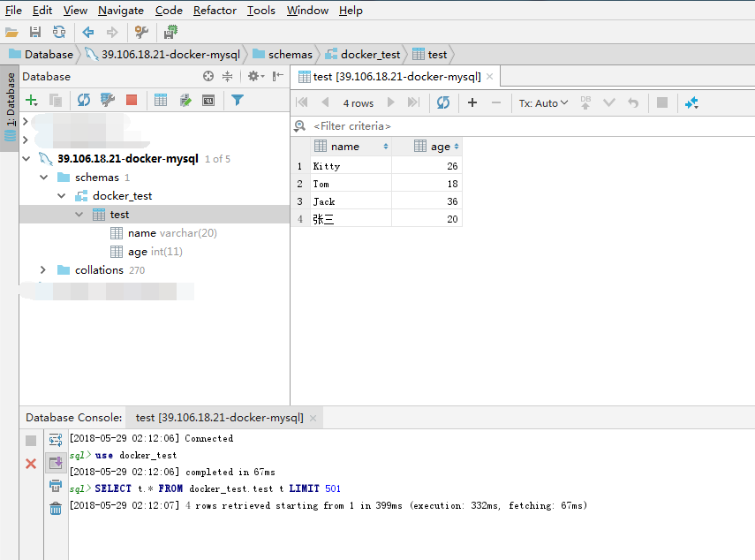
Task: Click the Open folder toolbar icon
Action: click(x=11, y=33)
